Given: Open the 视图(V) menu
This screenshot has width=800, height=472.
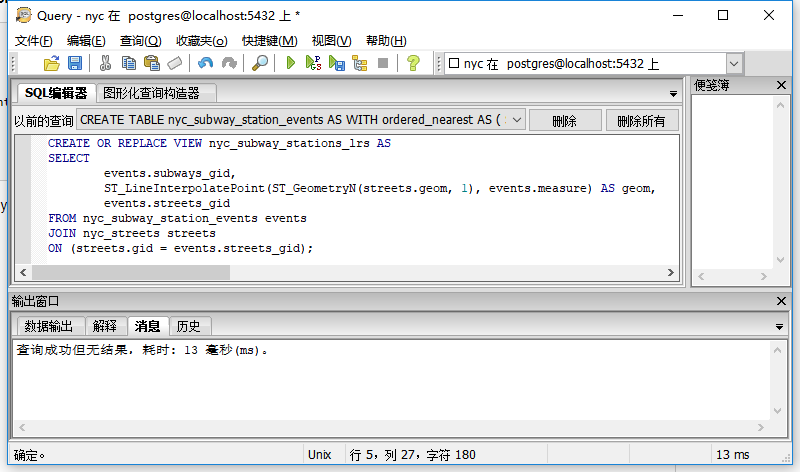Looking at the screenshot, I should 332,41.
